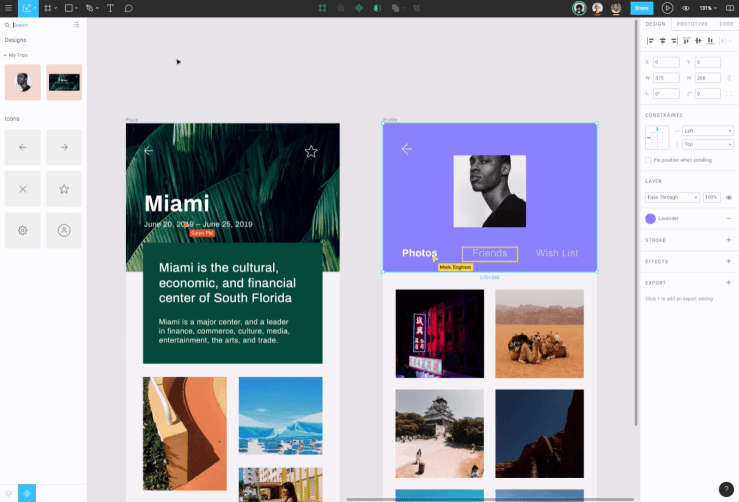Select the Comment tool

128,8
